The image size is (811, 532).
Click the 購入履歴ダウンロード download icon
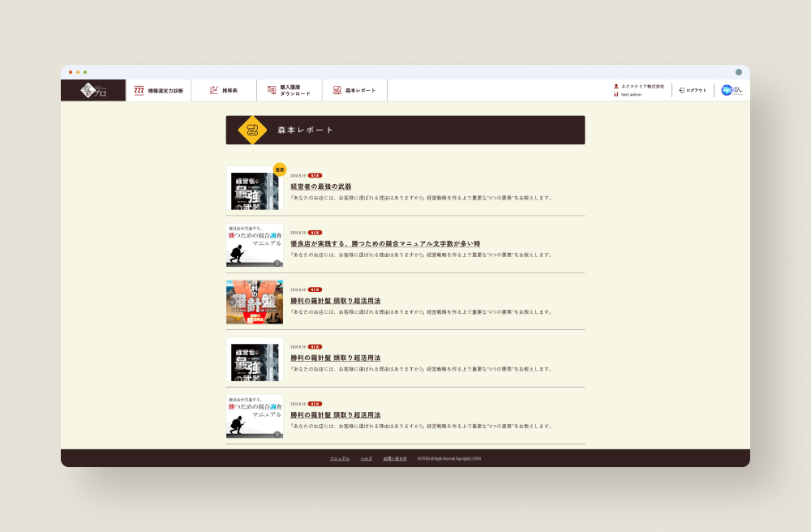click(x=272, y=90)
